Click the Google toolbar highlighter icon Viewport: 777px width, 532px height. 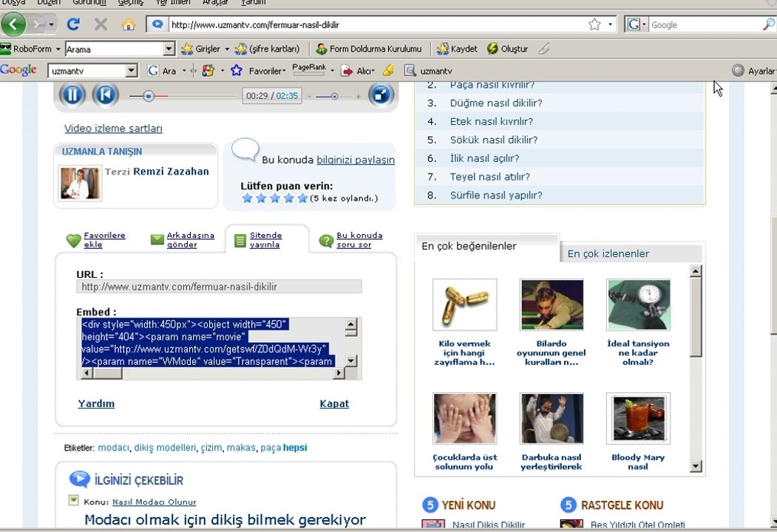pos(389,71)
